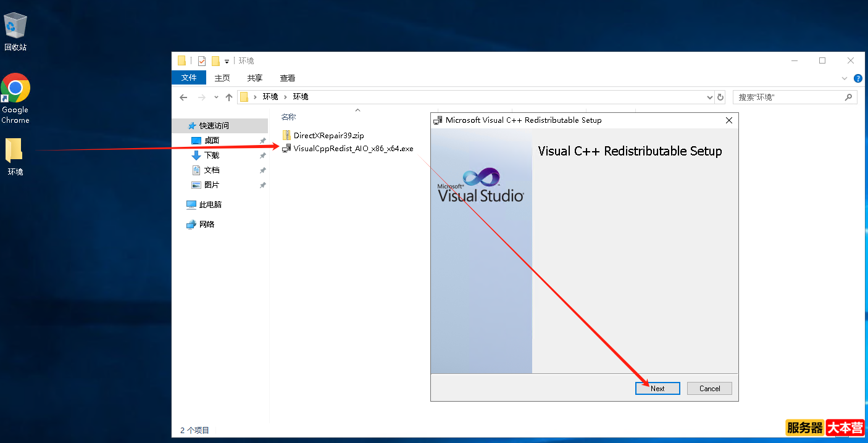The width and height of the screenshot is (868, 443).
Task: Click Next in the Setup dialog
Action: pos(657,388)
